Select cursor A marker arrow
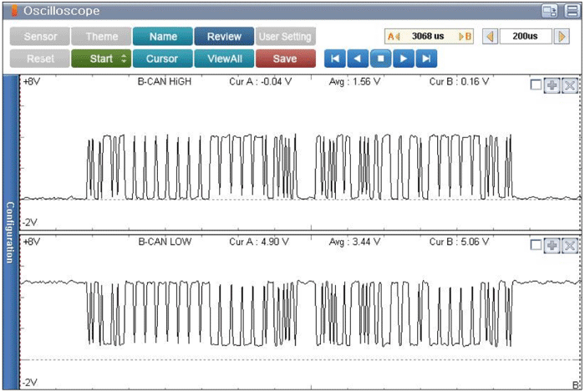Viewport: 585px width, 392px height. coord(394,36)
